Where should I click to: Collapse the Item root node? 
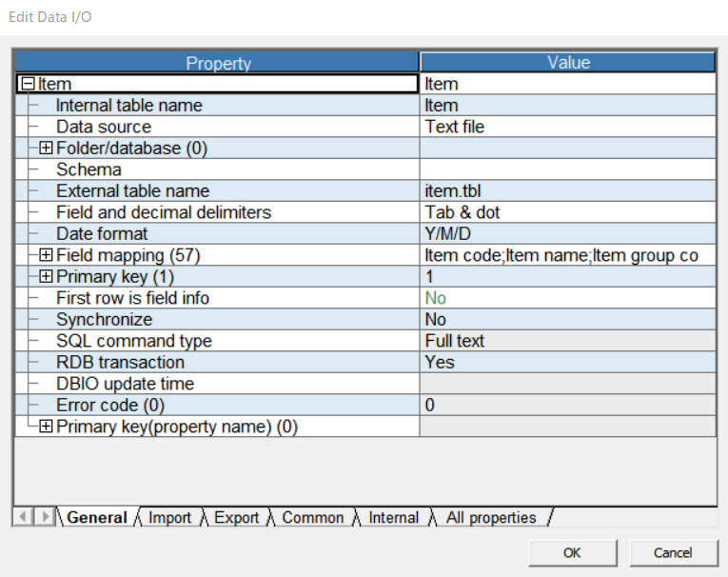[x=28, y=84]
